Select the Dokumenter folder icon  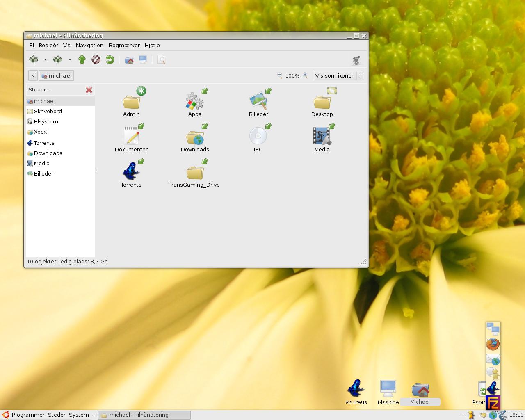131,136
